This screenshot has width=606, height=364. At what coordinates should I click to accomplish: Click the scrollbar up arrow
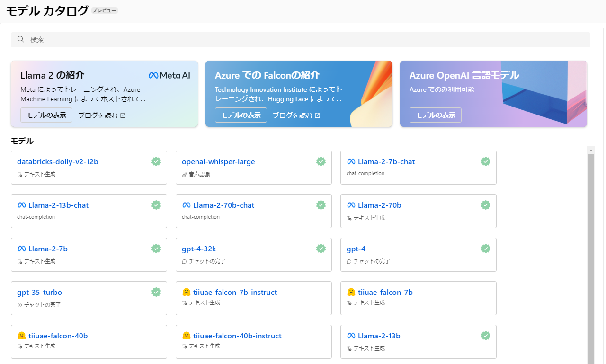tap(591, 150)
